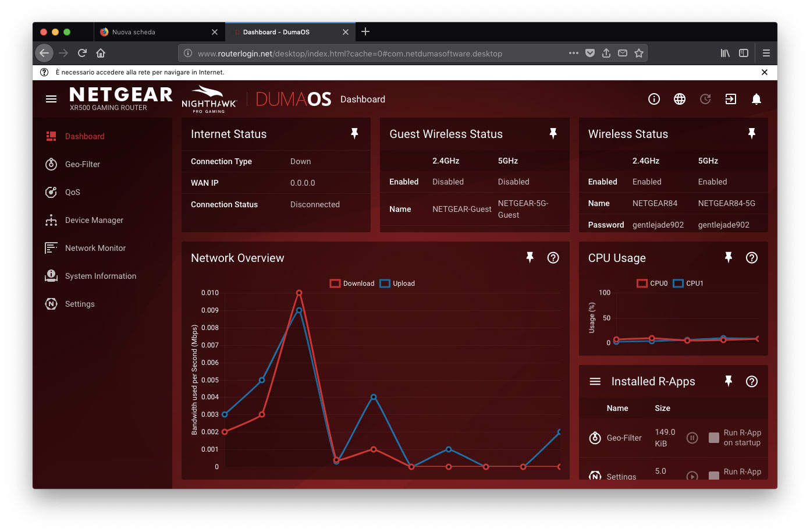Sort R-Apps by Name column
Screen dimensions: 810x532
coord(617,408)
